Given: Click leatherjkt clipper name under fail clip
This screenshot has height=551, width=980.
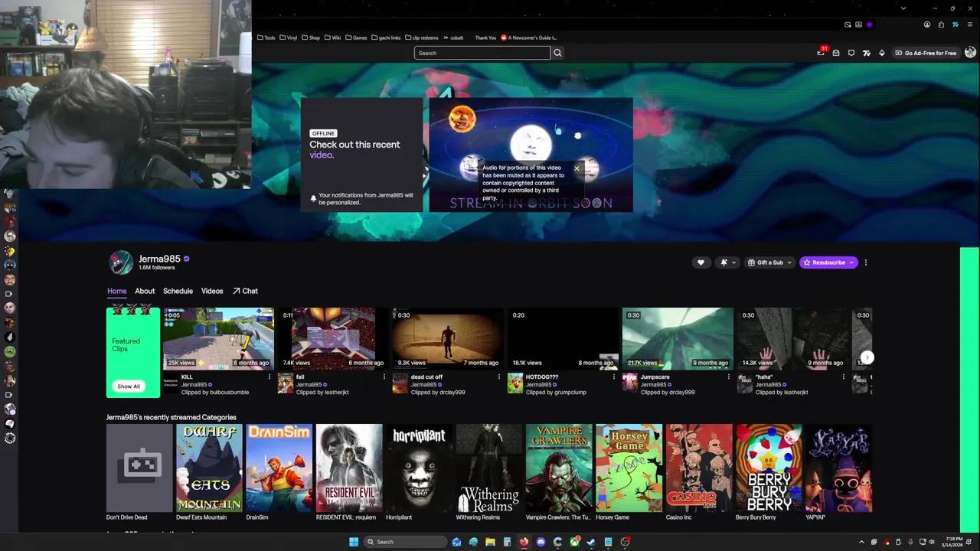Looking at the screenshot, I should [332, 393].
